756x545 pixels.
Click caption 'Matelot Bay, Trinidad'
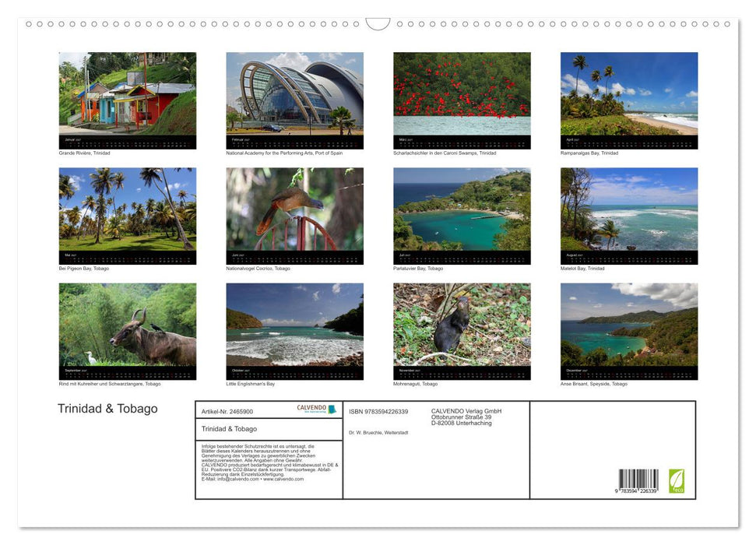582,268
